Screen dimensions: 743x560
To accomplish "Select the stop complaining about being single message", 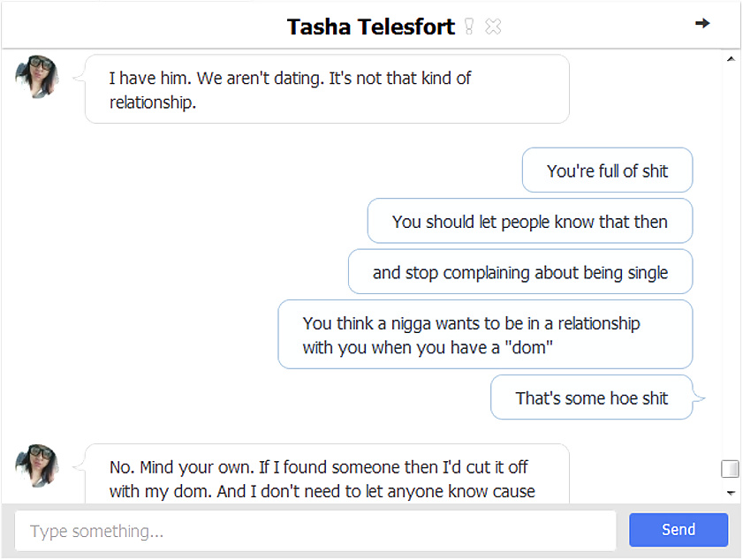I will 520,271.
